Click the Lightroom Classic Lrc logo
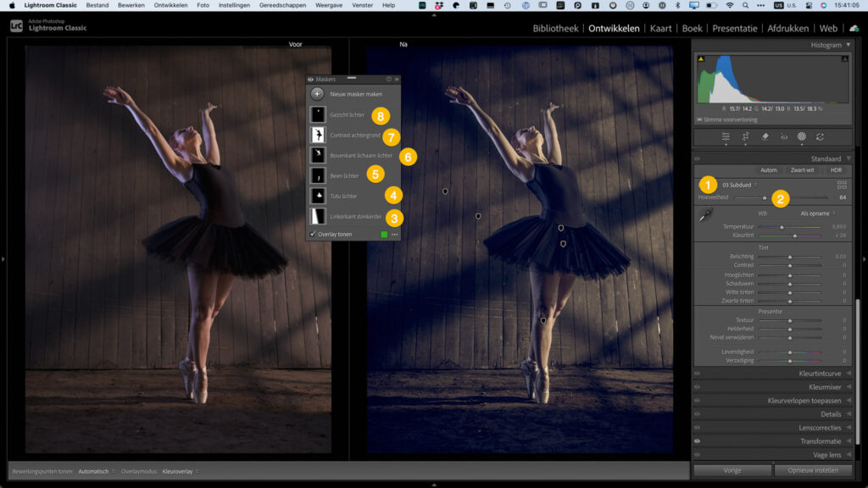This screenshot has height=488, width=868. (17, 26)
